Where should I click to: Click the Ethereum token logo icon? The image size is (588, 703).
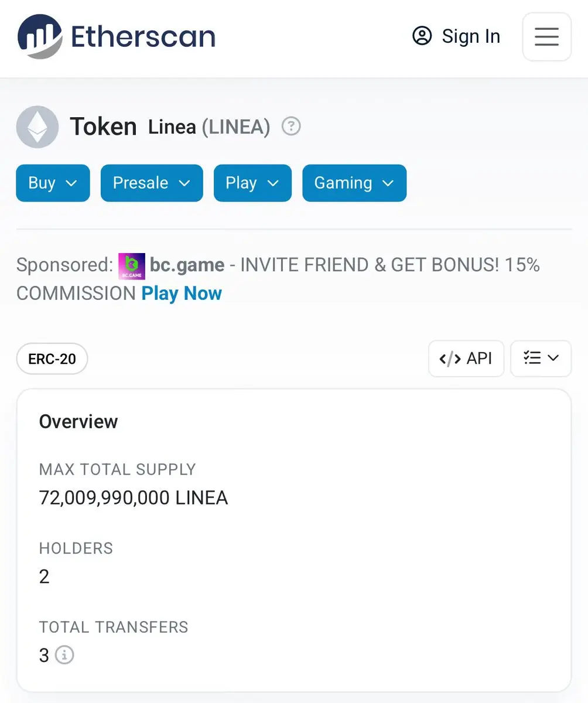(x=37, y=127)
